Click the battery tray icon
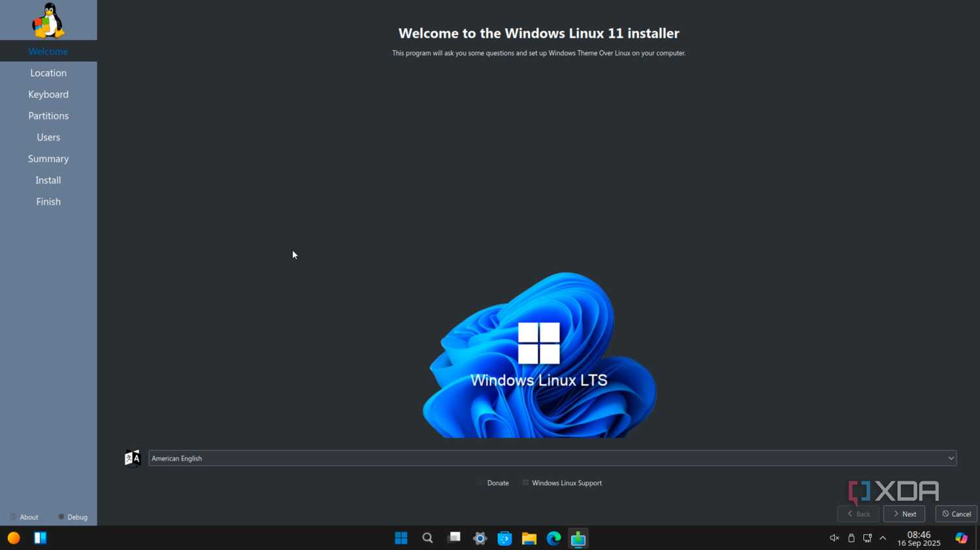The height and width of the screenshot is (550, 980). 851,538
